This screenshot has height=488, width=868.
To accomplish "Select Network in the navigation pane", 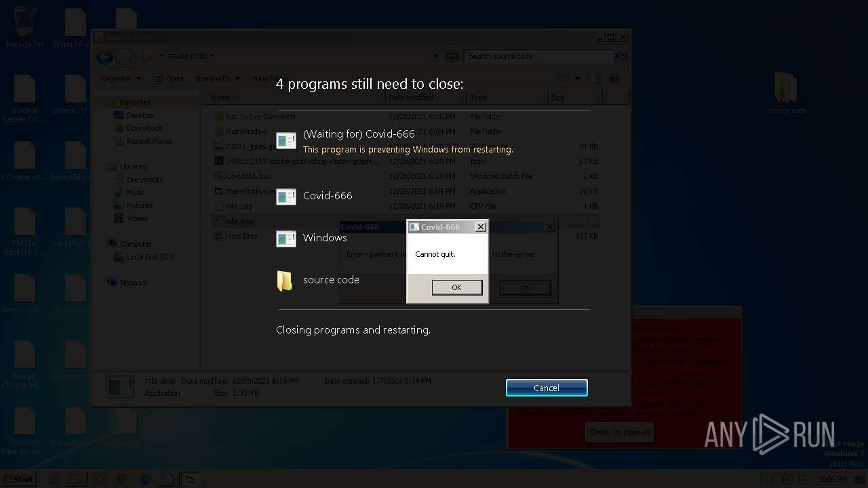I will tap(127, 283).
